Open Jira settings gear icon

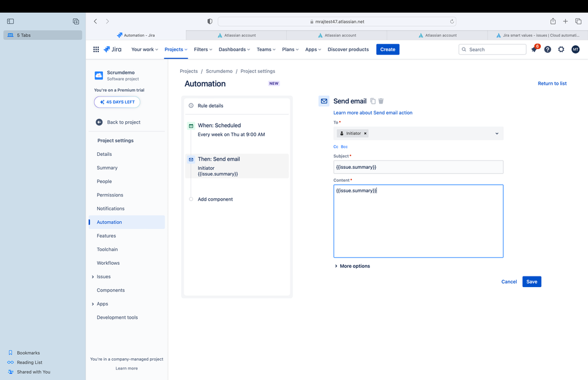tap(561, 49)
